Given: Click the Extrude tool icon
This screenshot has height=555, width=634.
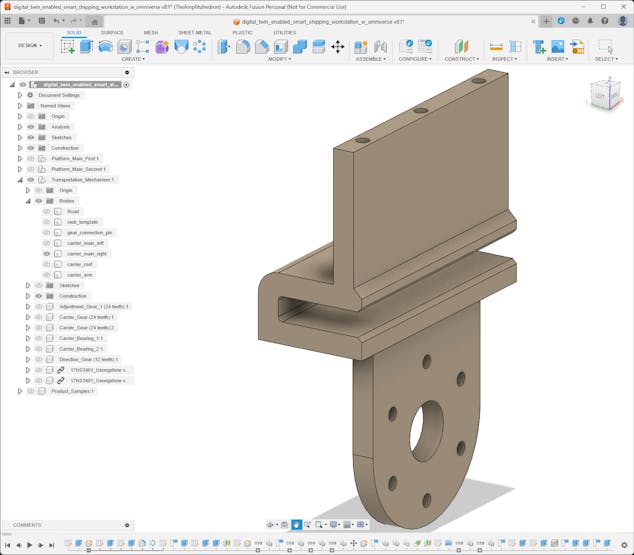Looking at the screenshot, I should coord(86,46).
